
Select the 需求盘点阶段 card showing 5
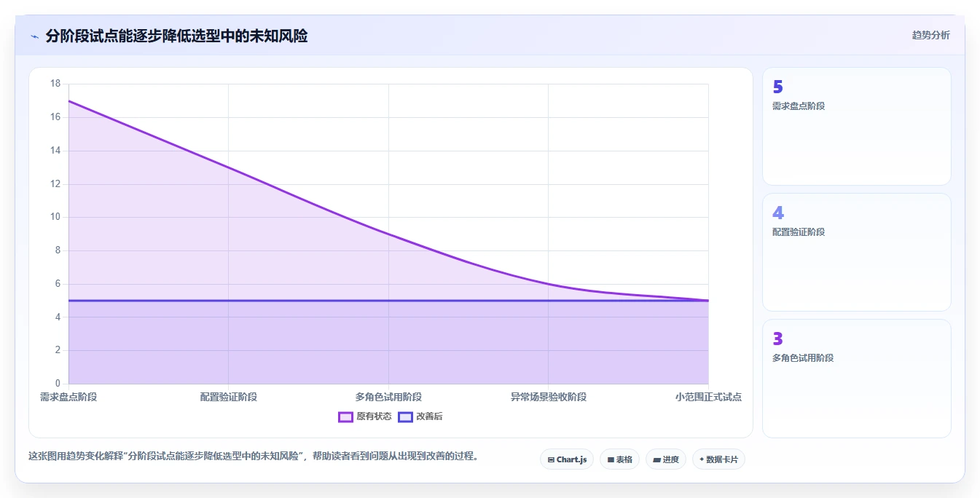click(857, 127)
